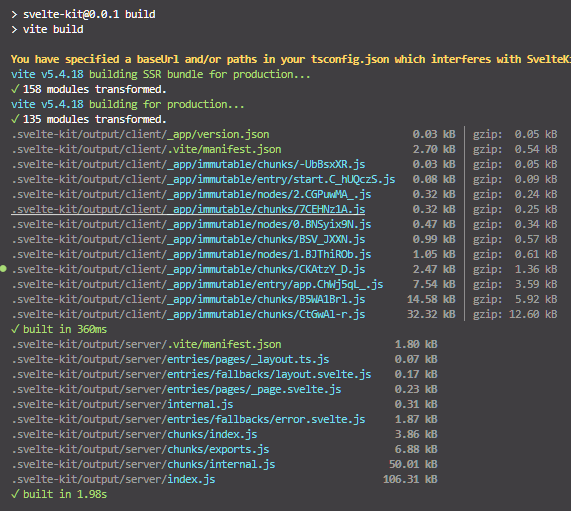Click server chunks/index.js path
This screenshot has height=511, width=571.
click(x=134, y=434)
